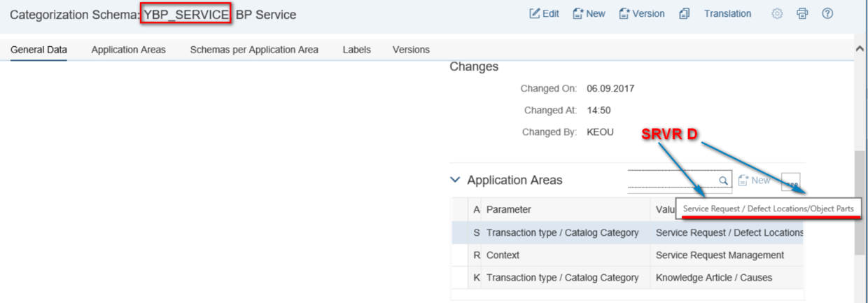
Task: Click the vertical scrollbar up arrow
Action: click(860, 49)
